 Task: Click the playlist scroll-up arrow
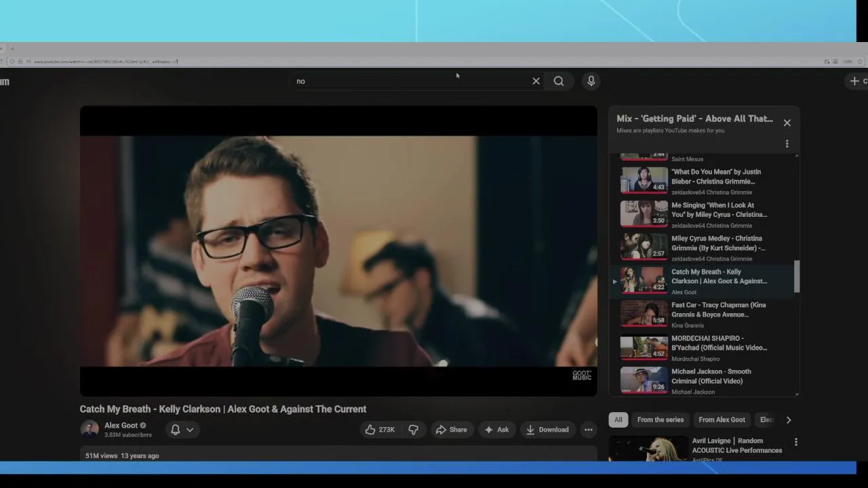click(x=797, y=156)
